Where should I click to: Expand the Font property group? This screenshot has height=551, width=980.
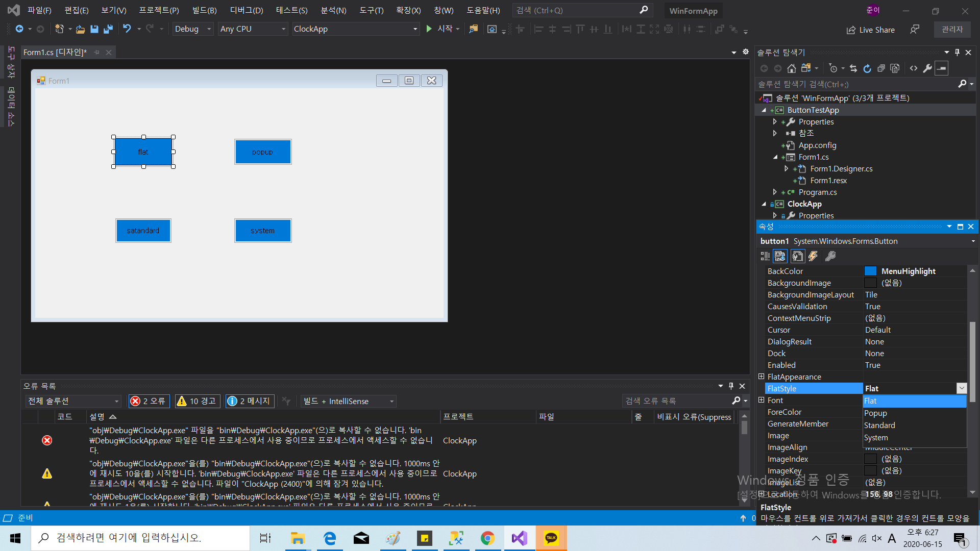[x=762, y=400]
